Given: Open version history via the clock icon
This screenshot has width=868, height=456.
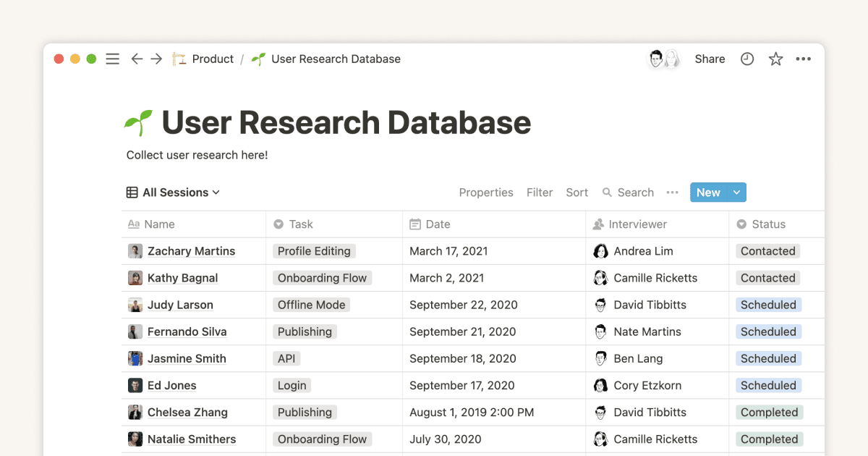Looking at the screenshot, I should [746, 59].
